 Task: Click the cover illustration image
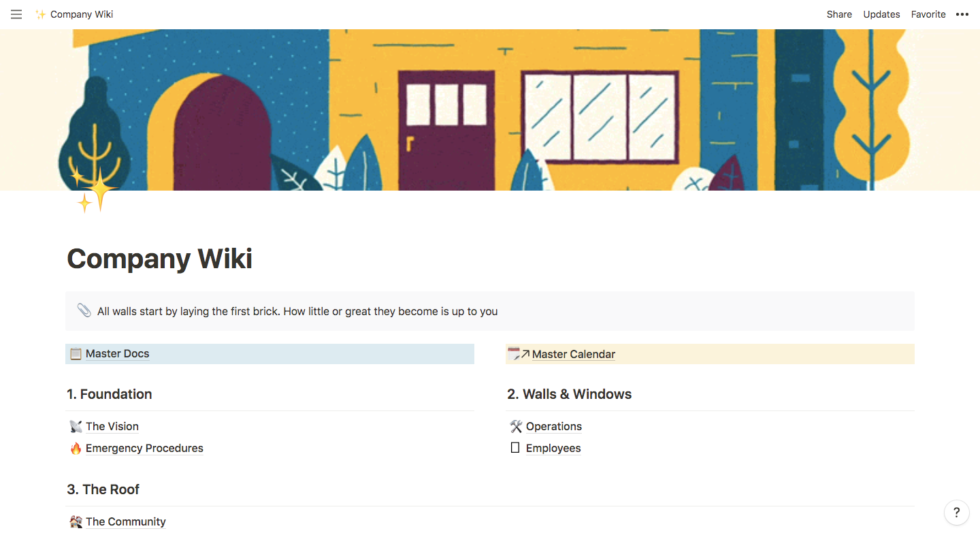click(490, 110)
